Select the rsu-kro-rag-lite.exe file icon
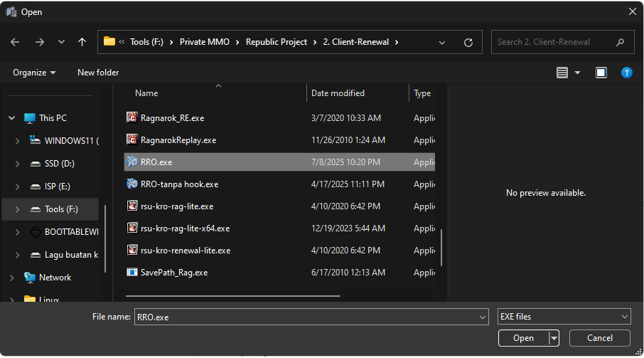This screenshot has height=358, width=644. (132, 206)
